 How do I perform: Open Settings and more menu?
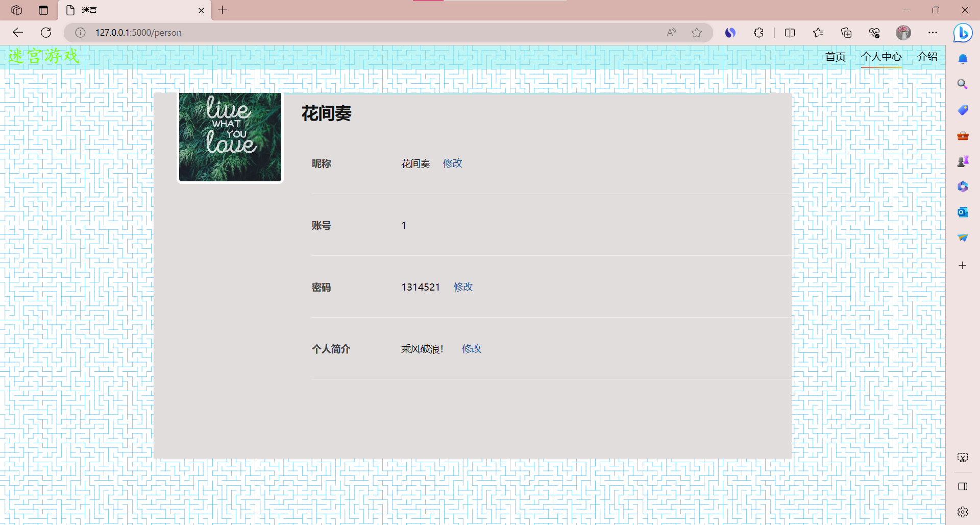[x=933, y=33]
